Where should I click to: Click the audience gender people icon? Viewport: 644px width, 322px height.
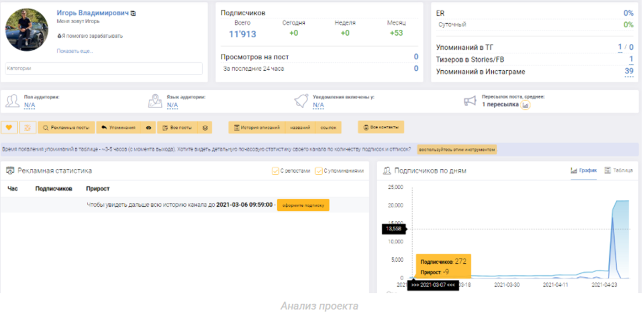click(x=12, y=101)
